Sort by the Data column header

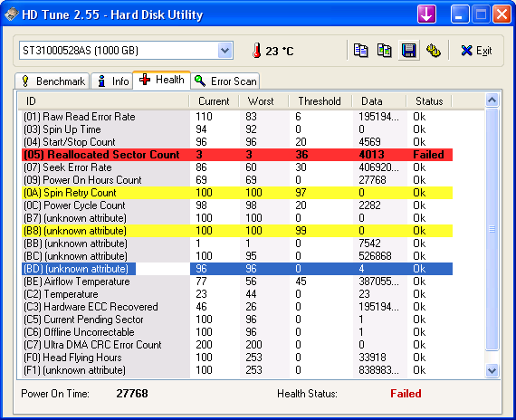coord(378,101)
